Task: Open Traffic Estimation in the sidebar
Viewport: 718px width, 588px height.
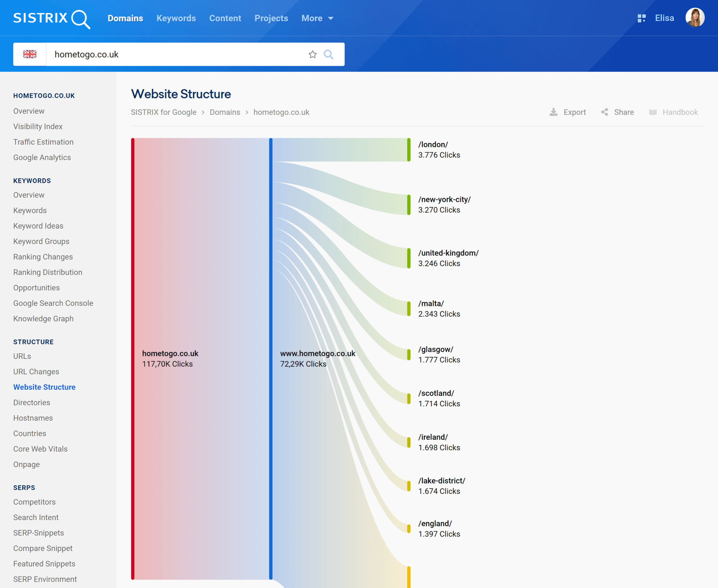Action: tap(43, 142)
